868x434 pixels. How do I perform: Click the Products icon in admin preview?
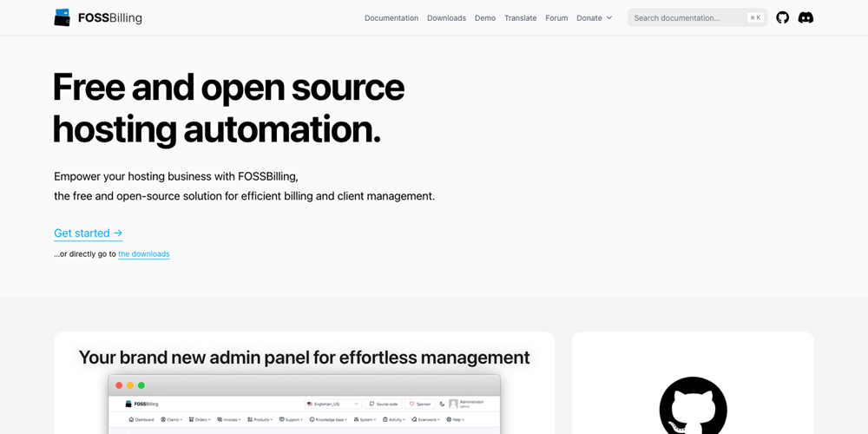pos(250,419)
